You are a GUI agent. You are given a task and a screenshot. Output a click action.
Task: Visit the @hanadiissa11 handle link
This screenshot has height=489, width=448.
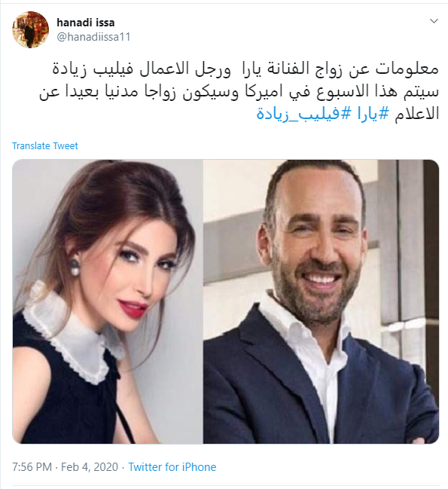tap(94, 37)
